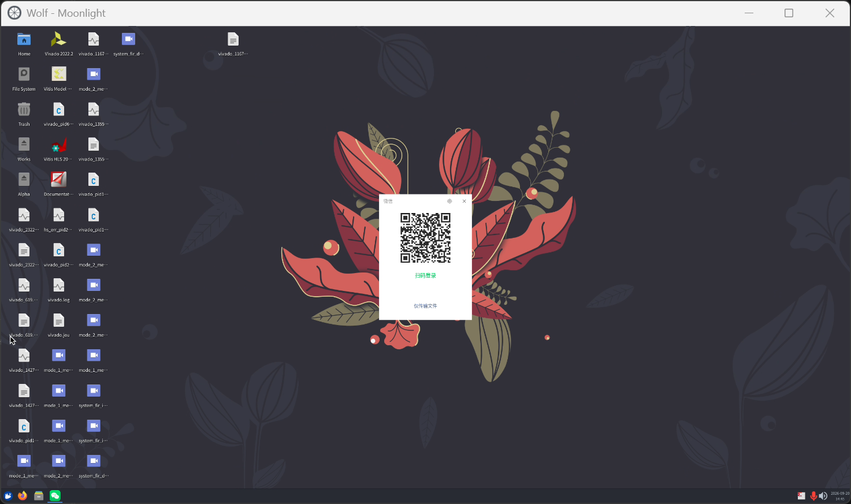Open the volume control in the tray

click(823, 496)
